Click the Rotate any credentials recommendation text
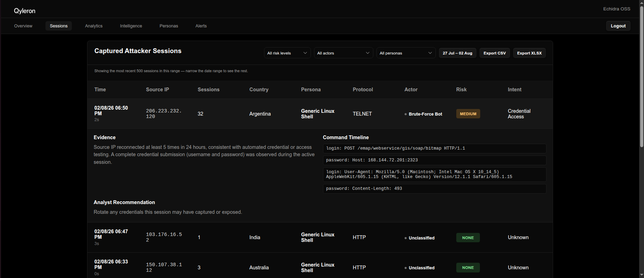The image size is (644, 278). coord(168,212)
